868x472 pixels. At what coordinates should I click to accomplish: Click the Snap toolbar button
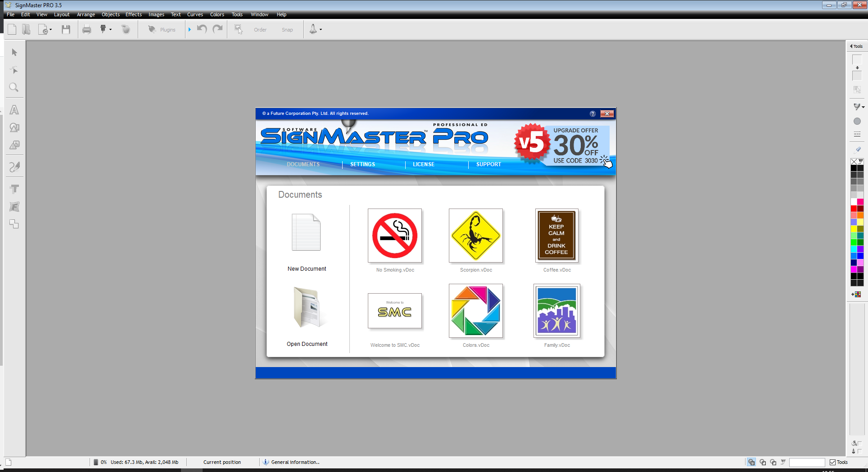click(287, 30)
